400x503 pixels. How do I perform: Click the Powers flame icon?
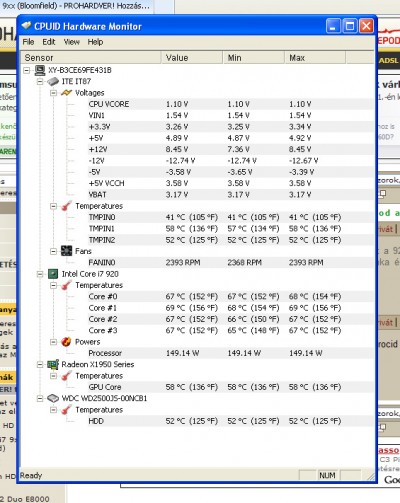pos(66,342)
